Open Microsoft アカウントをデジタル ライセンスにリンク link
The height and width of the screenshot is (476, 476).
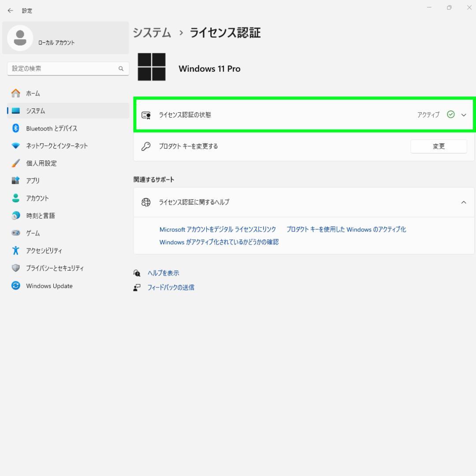click(x=218, y=230)
